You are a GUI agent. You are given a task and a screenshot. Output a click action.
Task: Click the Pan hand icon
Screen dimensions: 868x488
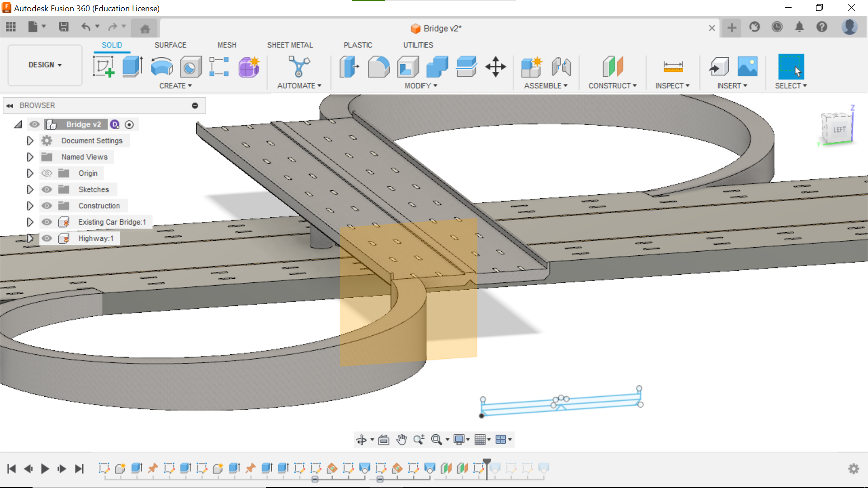pos(401,440)
